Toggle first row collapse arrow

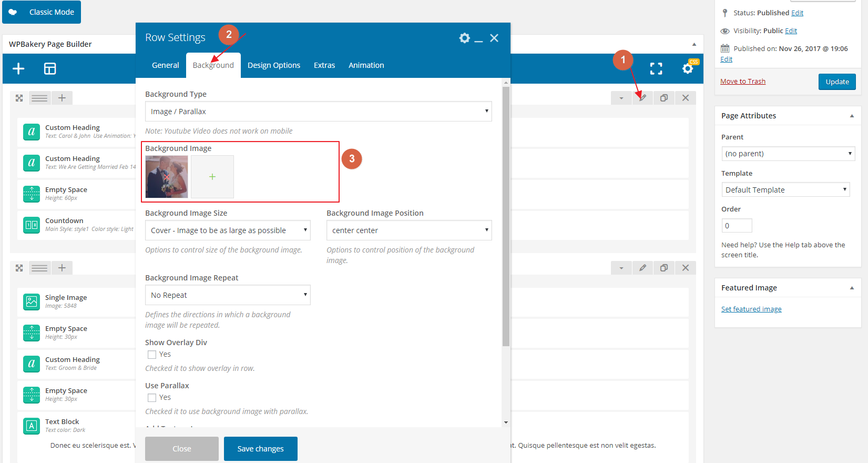tap(621, 98)
